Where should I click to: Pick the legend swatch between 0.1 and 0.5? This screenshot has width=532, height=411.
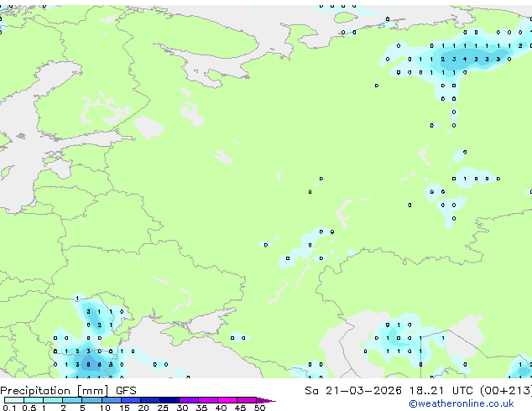coord(14,400)
